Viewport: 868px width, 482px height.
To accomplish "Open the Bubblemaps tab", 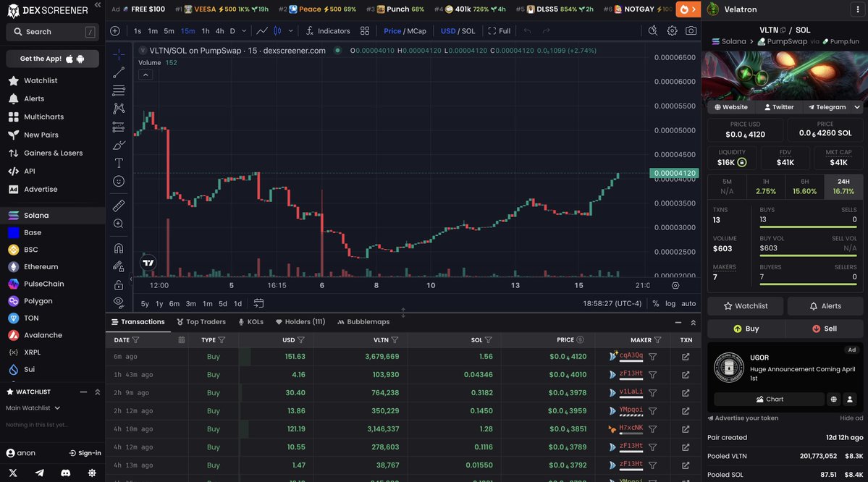I will coord(363,321).
